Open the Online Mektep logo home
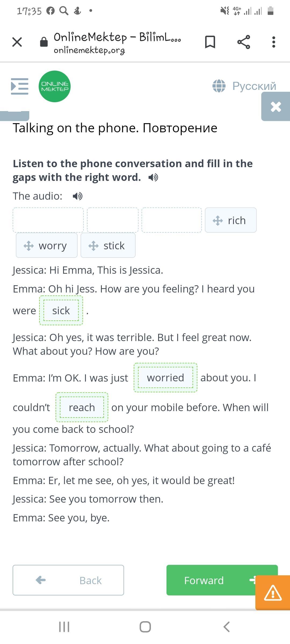 point(55,86)
